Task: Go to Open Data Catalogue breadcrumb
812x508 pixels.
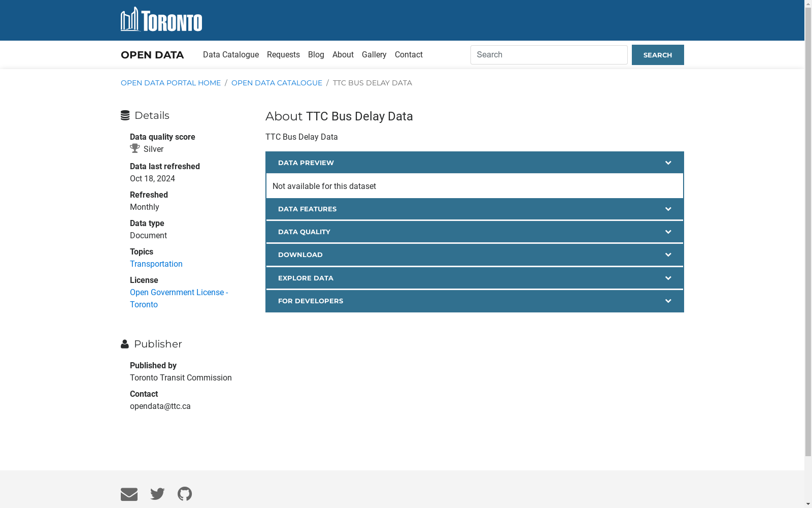Action: click(x=277, y=83)
